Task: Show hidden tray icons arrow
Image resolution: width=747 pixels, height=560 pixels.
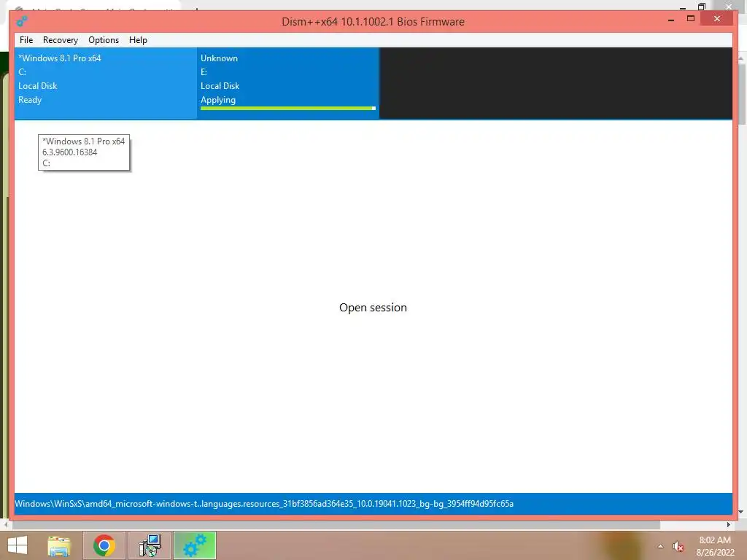Action: [661, 546]
